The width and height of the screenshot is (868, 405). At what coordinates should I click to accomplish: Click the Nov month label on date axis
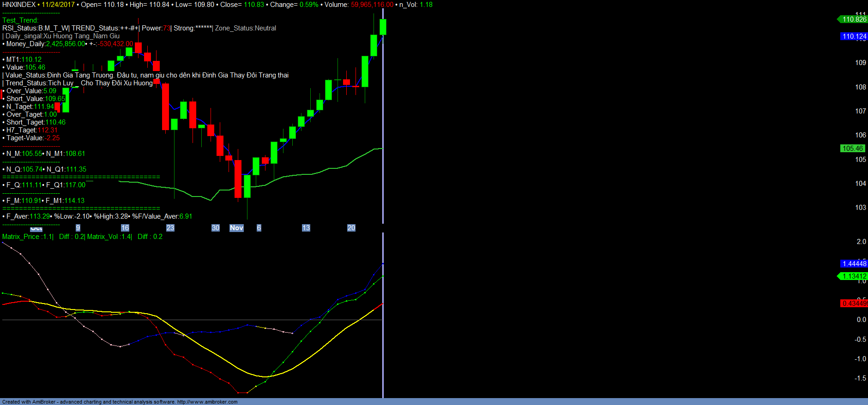pyautogui.click(x=236, y=228)
